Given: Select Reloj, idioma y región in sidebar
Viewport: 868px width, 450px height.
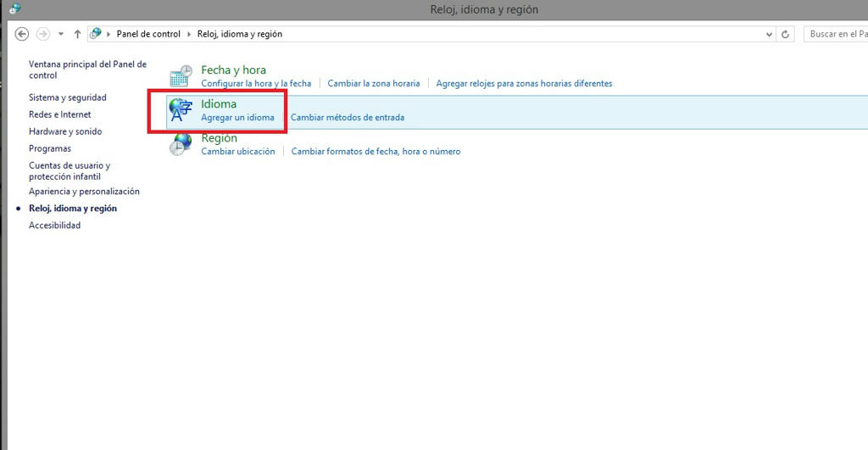Looking at the screenshot, I should (x=73, y=208).
